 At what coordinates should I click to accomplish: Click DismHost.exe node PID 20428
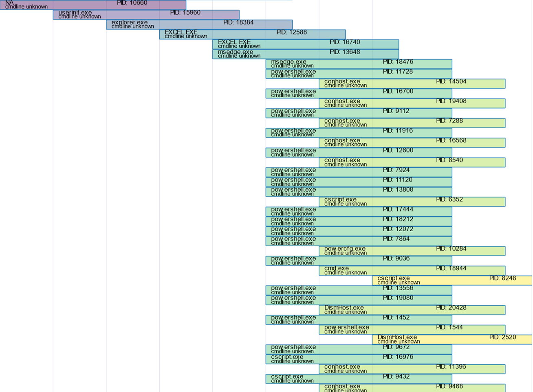coord(412,310)
